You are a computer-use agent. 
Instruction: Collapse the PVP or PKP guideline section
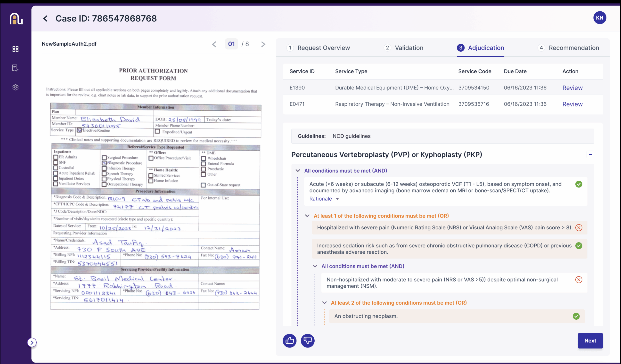[590, 154]
